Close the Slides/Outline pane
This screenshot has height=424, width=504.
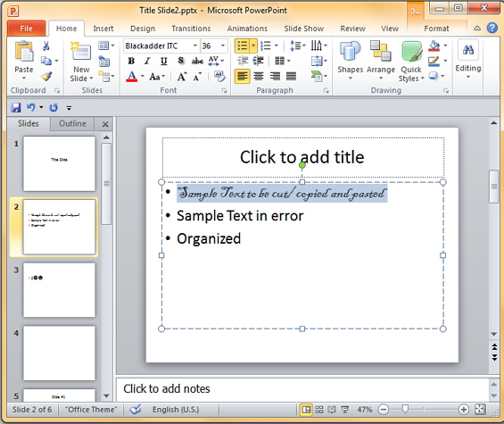[x=105, y=124]
